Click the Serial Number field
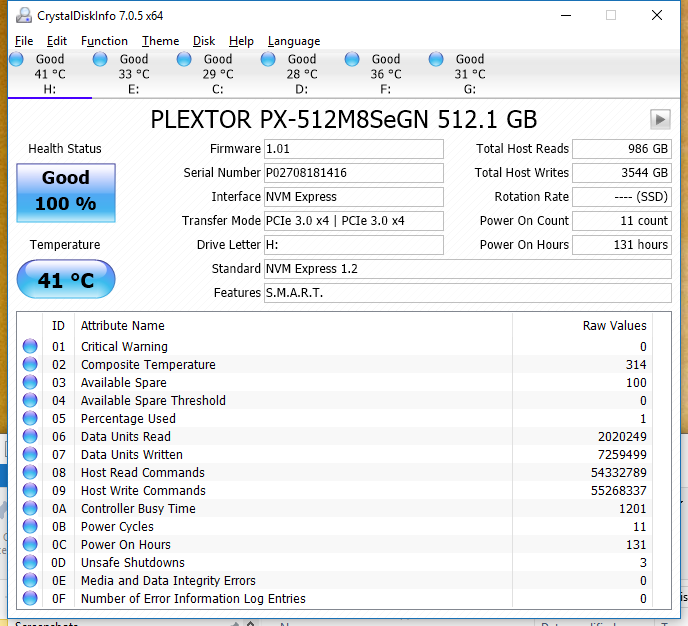 pyautogui.click(x=353, y=173)
